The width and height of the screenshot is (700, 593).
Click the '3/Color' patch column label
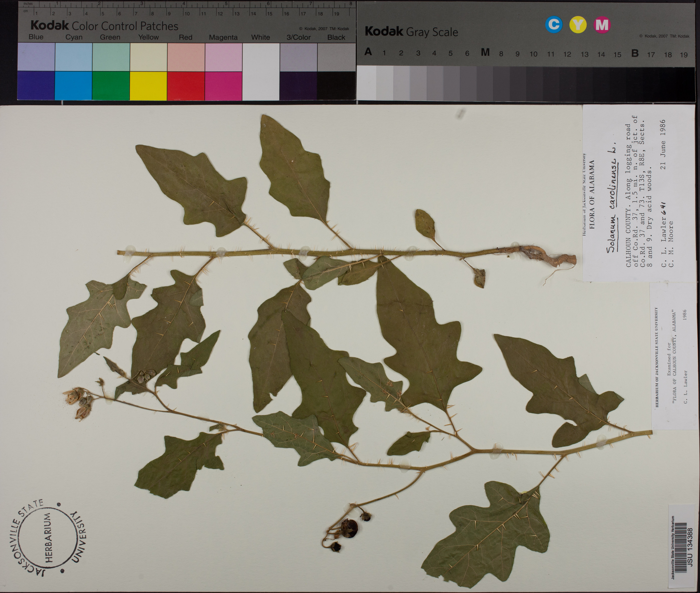pos(298,37)
